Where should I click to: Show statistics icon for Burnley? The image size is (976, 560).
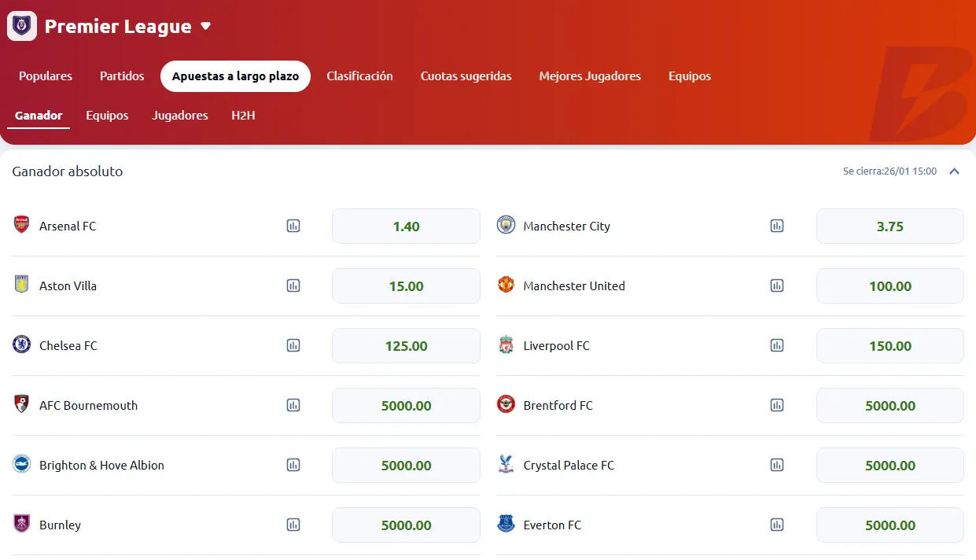293,525
